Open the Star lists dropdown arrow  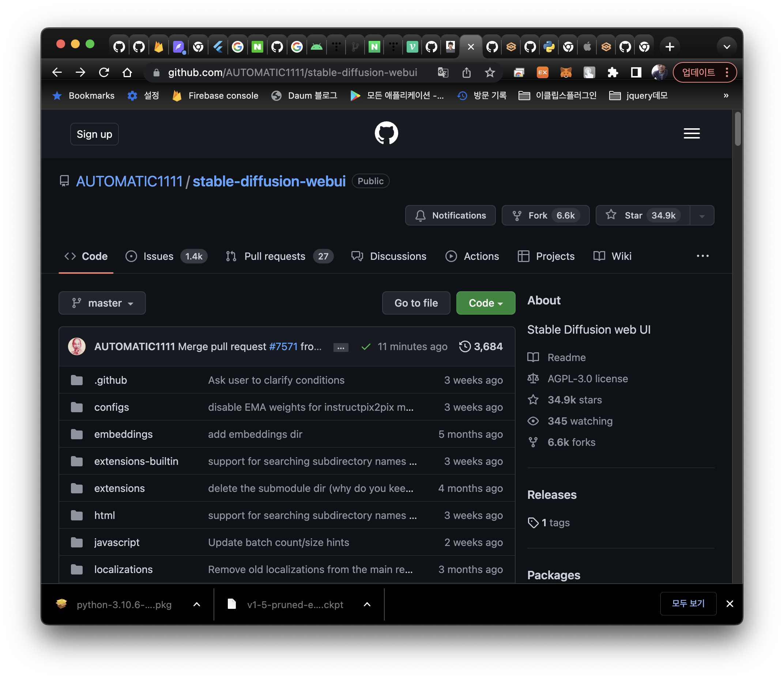[x=702, y=216]
